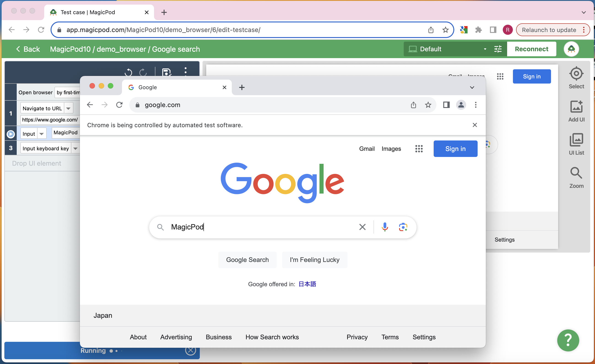Click the I'm Feeling Lucky button

click(314, 260)
